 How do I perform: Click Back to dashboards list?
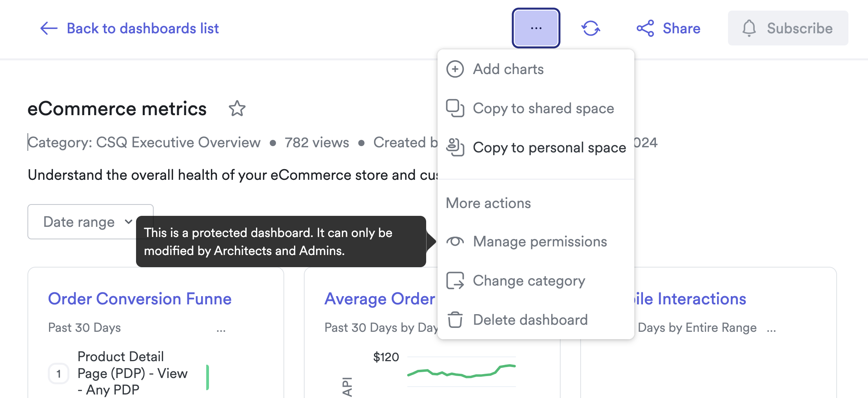click(x=130, y=28)
